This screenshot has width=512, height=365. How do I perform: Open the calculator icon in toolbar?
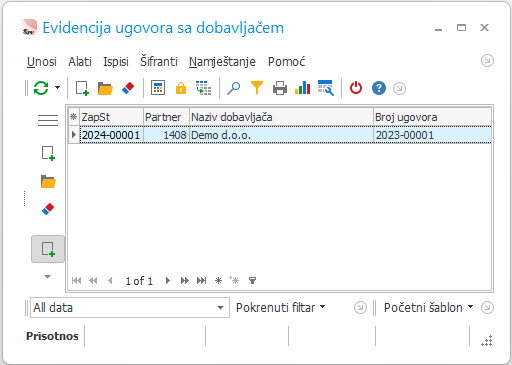[158, 88]
